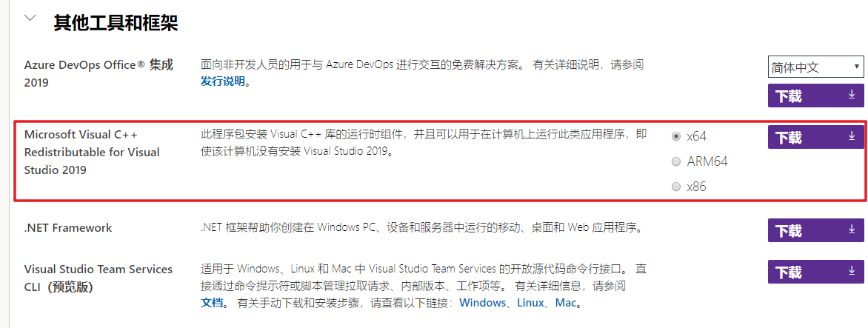Collapse the 其他工具和框架 section chevron
Viewport: 868px width, 328px height.
tap(30, 19)
